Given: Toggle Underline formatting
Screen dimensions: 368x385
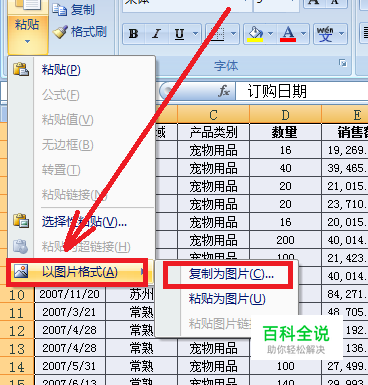Looking at the screenshot, I should (x=179, y=34).
